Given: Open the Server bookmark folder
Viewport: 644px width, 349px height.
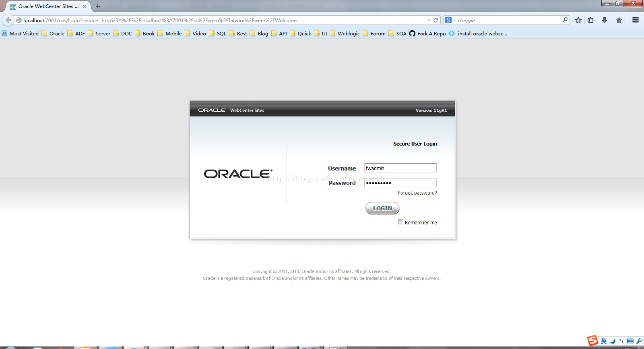Looking at the screenshot, I should (x=99, y=33).
